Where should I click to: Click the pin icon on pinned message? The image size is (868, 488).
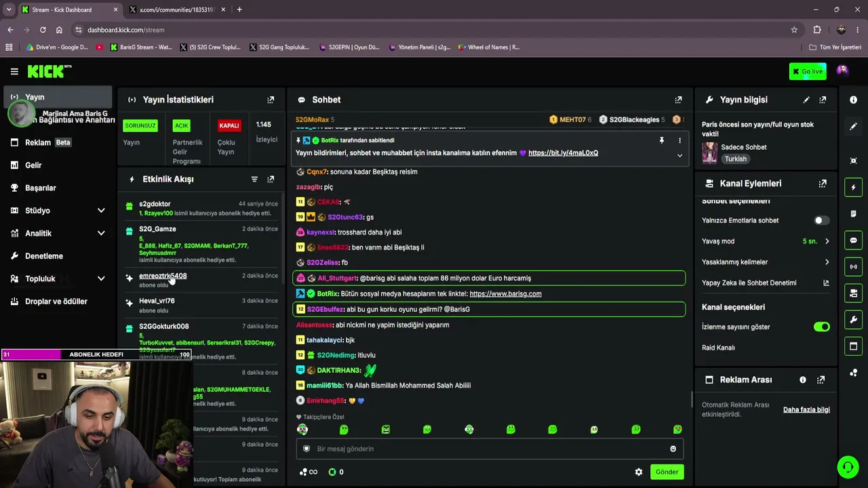662,140
